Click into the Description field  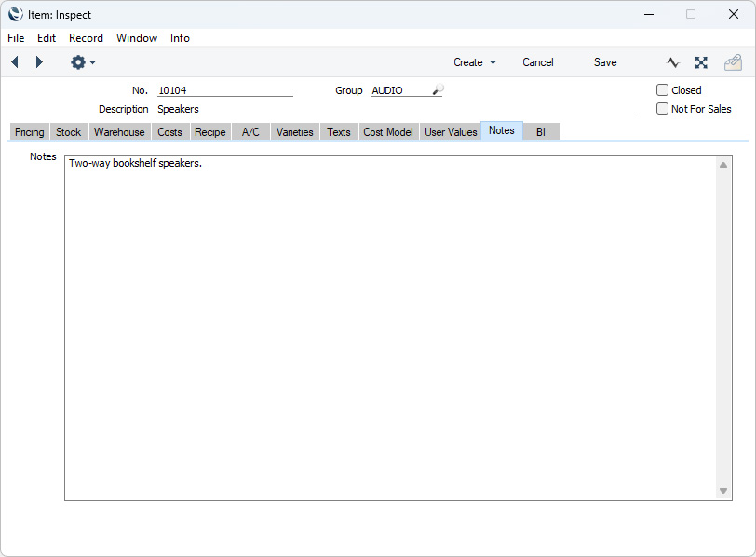[395, 109]
